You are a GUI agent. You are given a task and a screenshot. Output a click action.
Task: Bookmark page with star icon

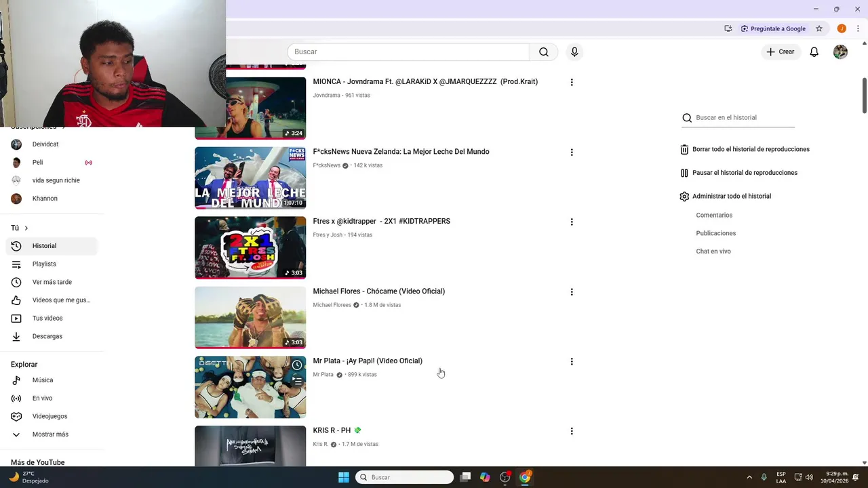(x=819, y=28)
